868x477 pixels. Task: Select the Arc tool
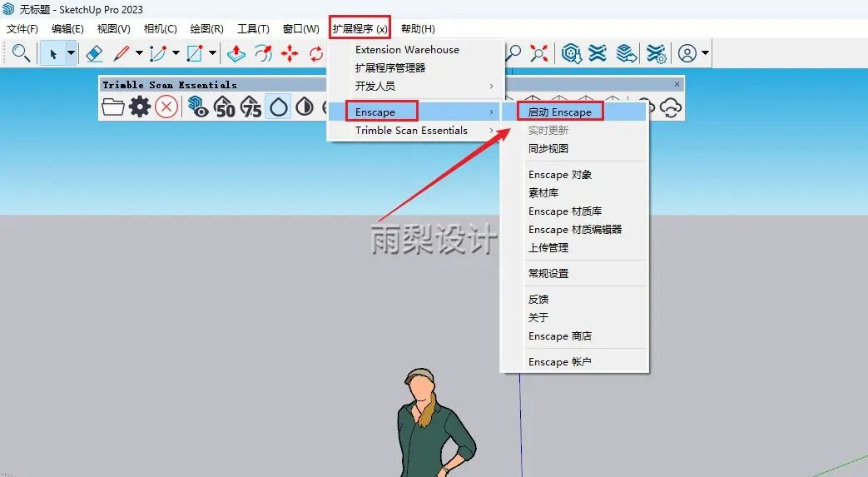[158, 53]
